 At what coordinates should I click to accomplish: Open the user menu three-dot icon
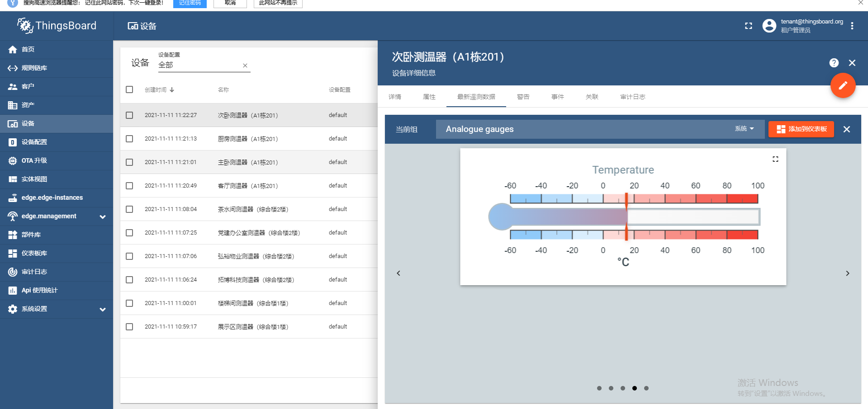pyautogui.click(x=852, y=26)
